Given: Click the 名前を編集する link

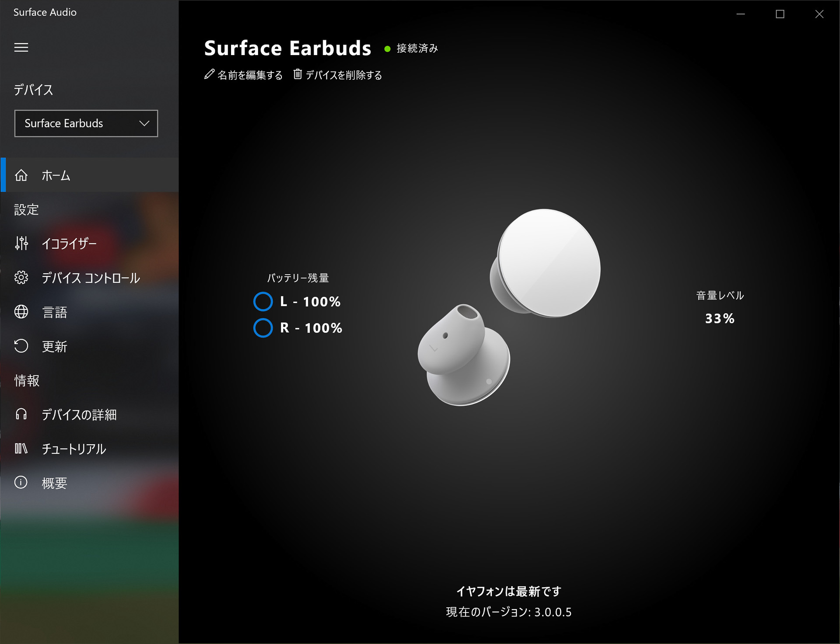Looking at the screenshot, I should click(250, 75).
